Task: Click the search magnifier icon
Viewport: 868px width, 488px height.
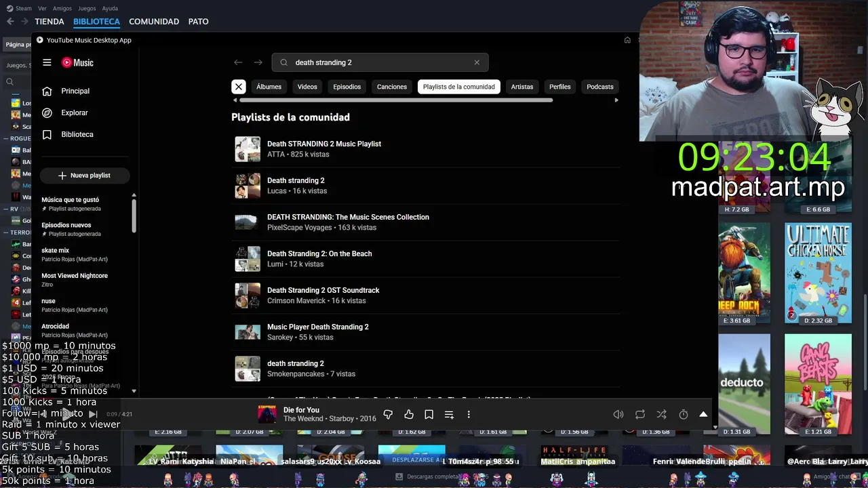Action: [x=283, y=62]
